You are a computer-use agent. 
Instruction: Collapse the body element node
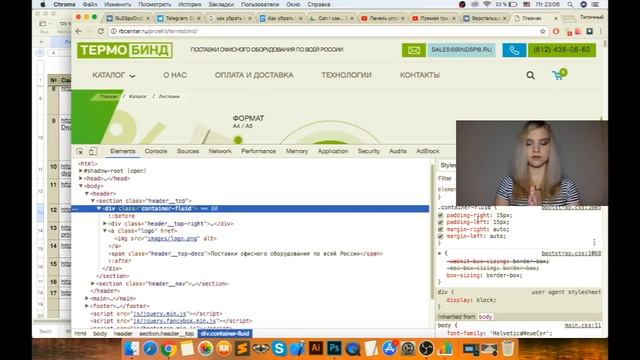pos(81,186)
